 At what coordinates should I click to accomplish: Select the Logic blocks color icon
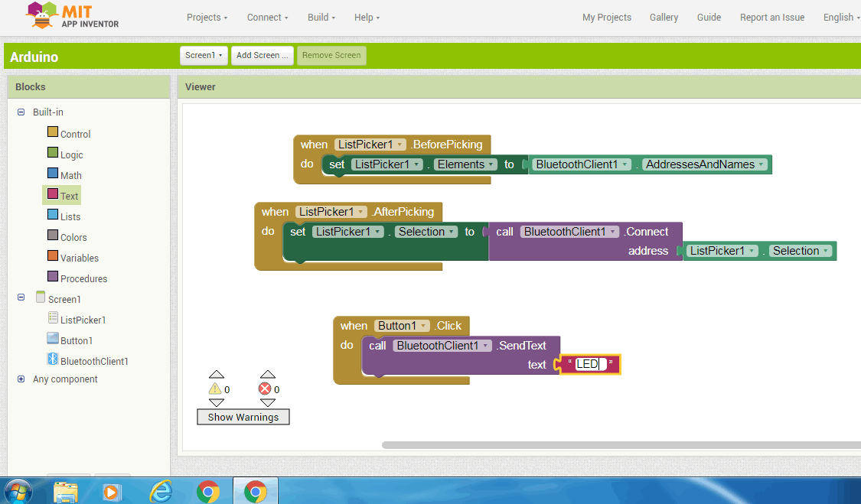pyautogui.click(x=53, y=152)
